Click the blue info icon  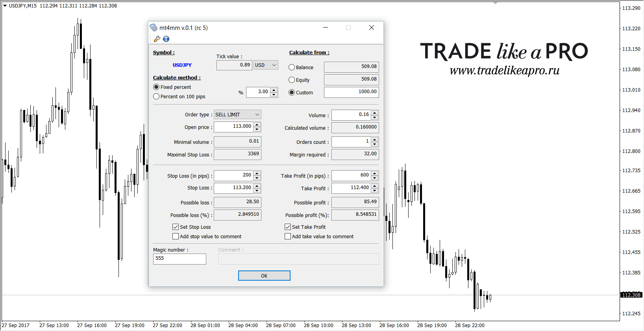coord(166,39)
